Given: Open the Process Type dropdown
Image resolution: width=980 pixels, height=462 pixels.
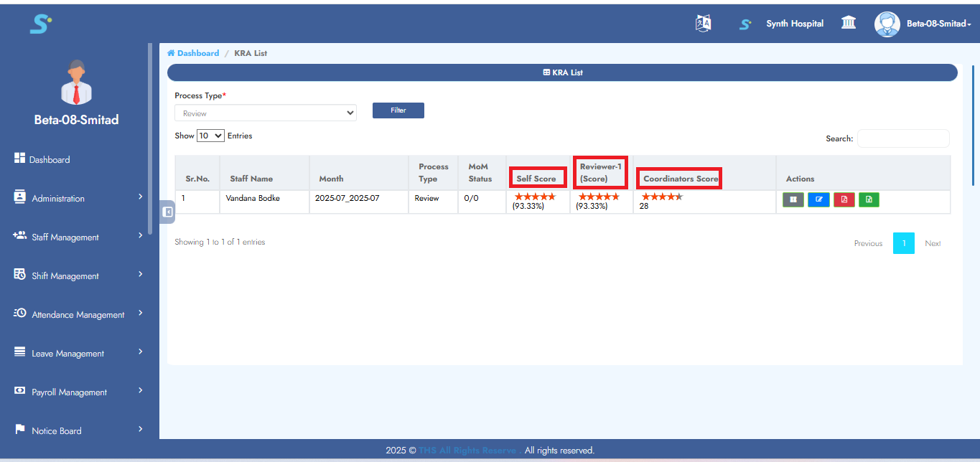Looking at the screenshot, I should coord(266,113).
